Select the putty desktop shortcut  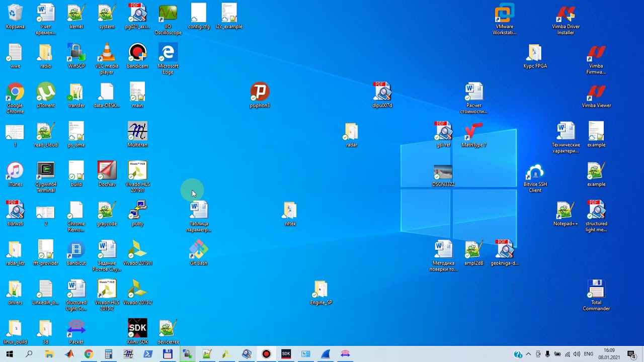(137, 213)
